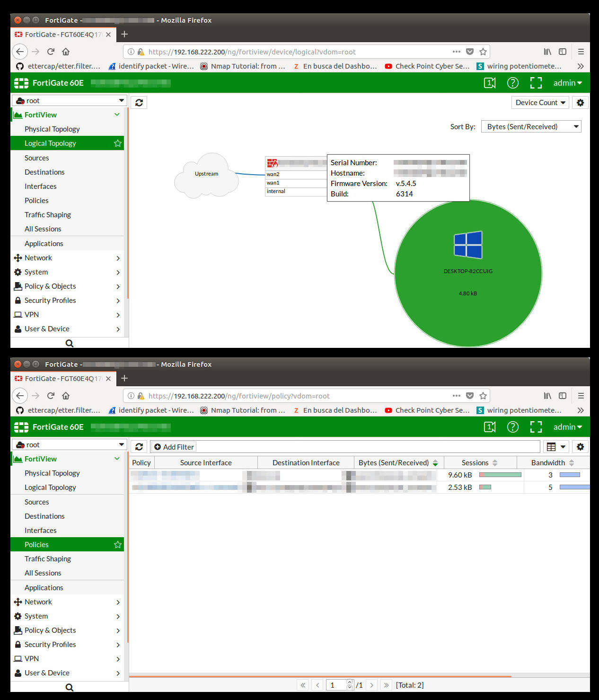The image size is (599, 700).
Task: Click Add Filter button
Action: point(174,447)
